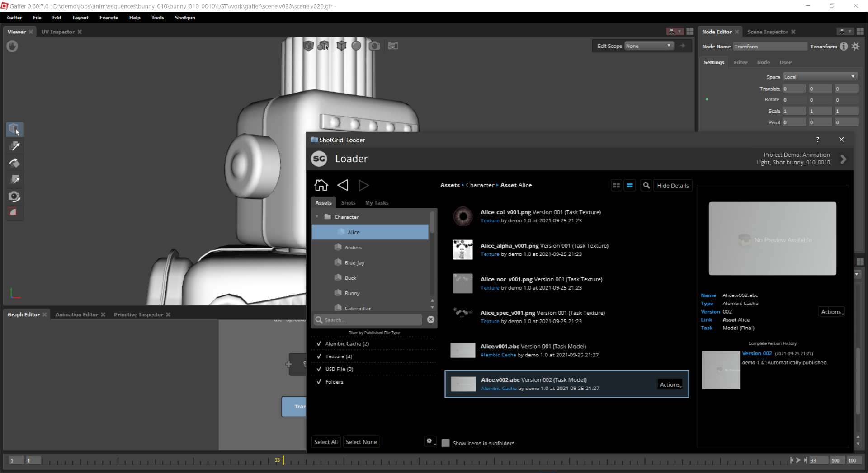This screenshot has height=473, width=868.
Task: Open the Shotgun menu
Action: click(x=185, y=18)
